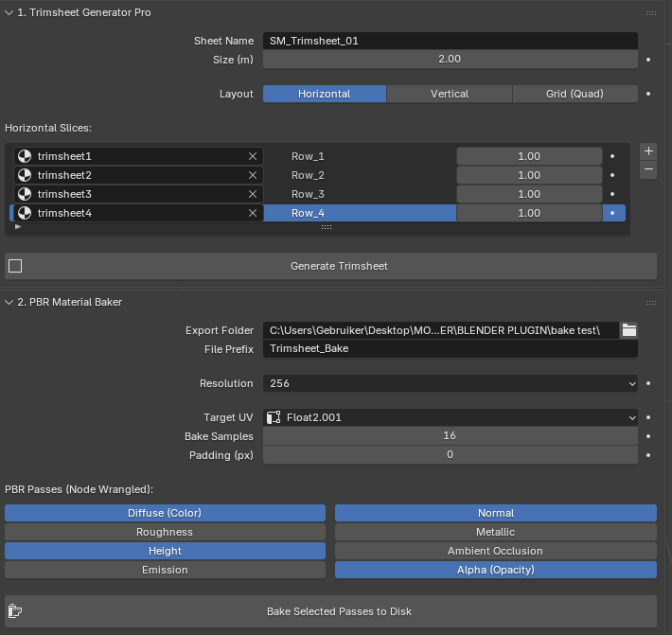Select the Row_3 slice name

click(x=308, y=194)
